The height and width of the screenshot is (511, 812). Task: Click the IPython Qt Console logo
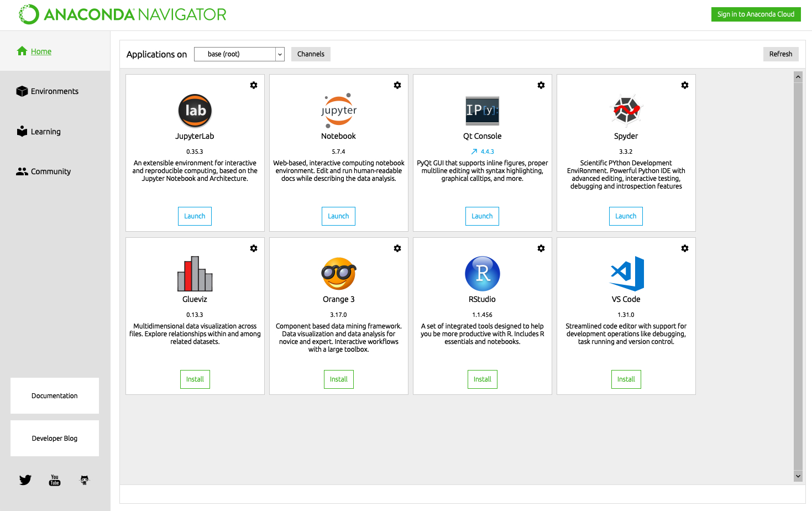click(x=483, y=110)
